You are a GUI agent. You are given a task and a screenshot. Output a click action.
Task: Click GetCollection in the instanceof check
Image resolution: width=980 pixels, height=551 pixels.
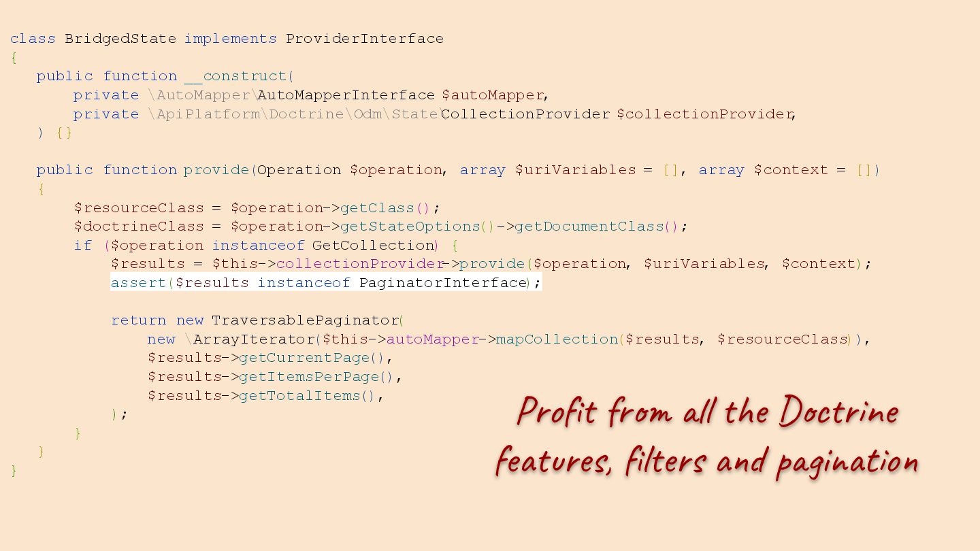(373, 246)
